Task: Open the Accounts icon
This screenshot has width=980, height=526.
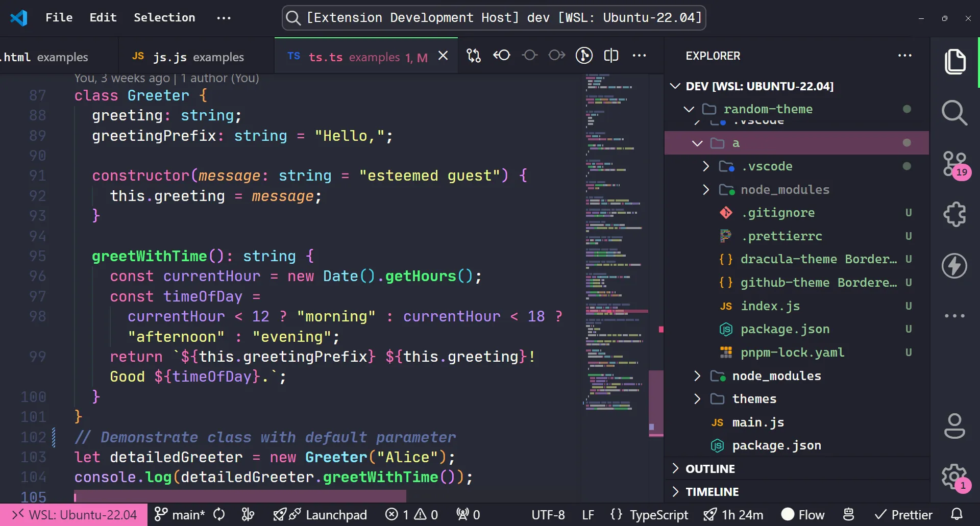Action: pos(954,426)
